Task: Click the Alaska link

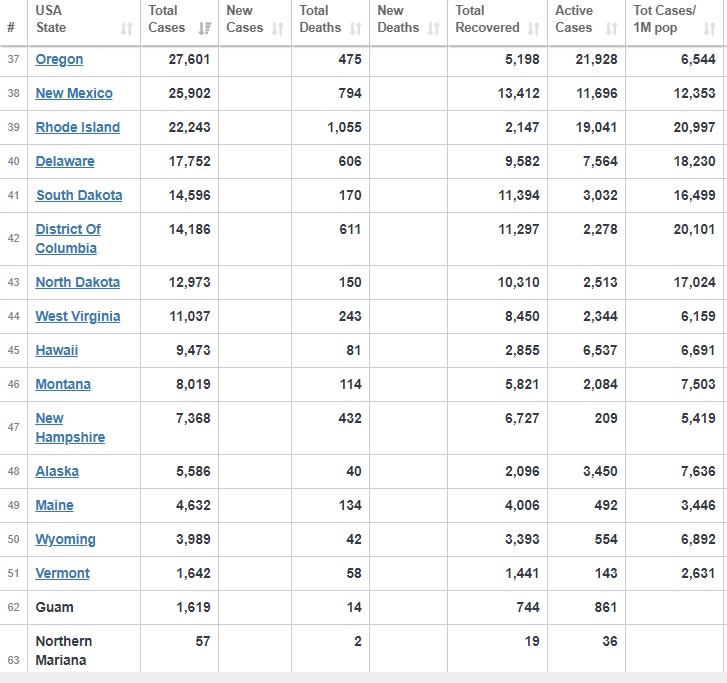Action: point(57,471)
